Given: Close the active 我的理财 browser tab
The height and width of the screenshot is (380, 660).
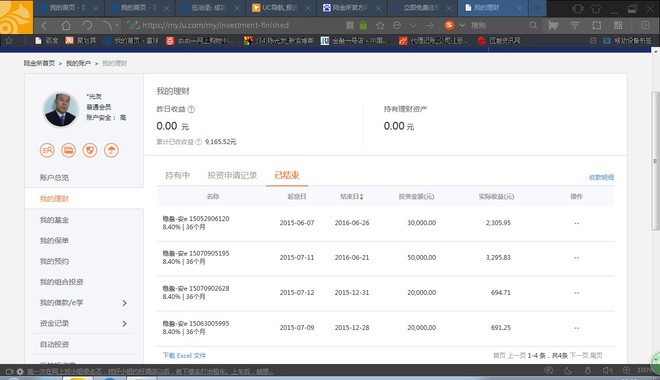Looking at the screenshot, I should [519, 8].
